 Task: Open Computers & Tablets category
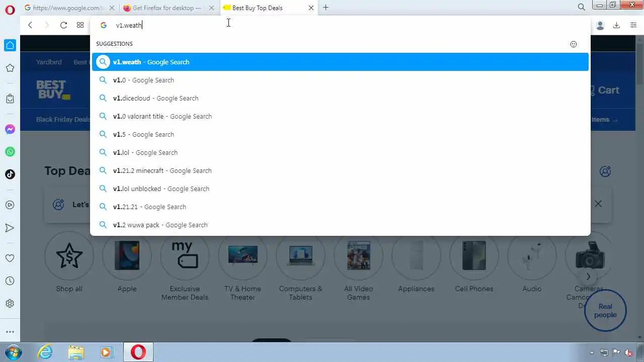point(300,265)
